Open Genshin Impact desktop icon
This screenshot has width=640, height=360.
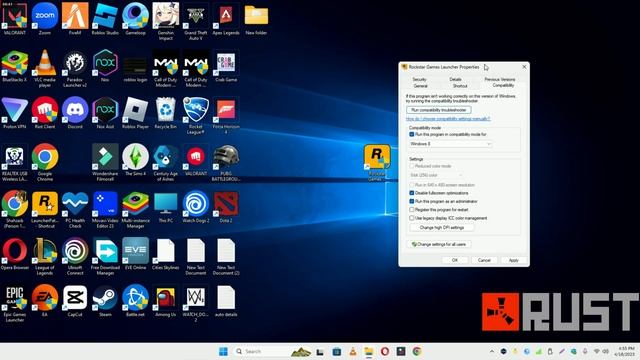[166, 20]
